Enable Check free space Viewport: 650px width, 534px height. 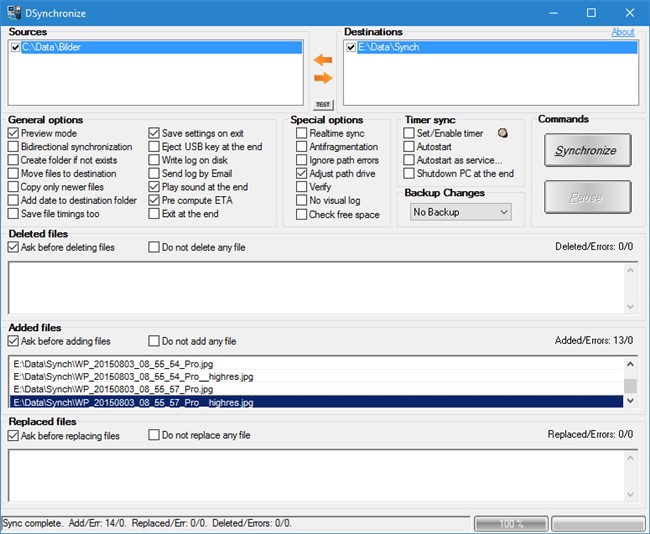coord(301,214)
